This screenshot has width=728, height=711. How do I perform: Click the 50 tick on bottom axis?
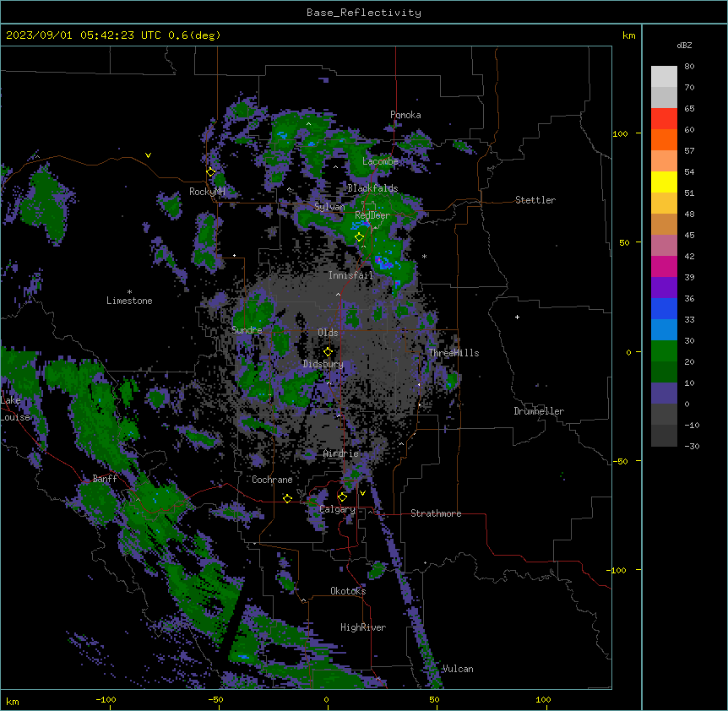point(434,699)
